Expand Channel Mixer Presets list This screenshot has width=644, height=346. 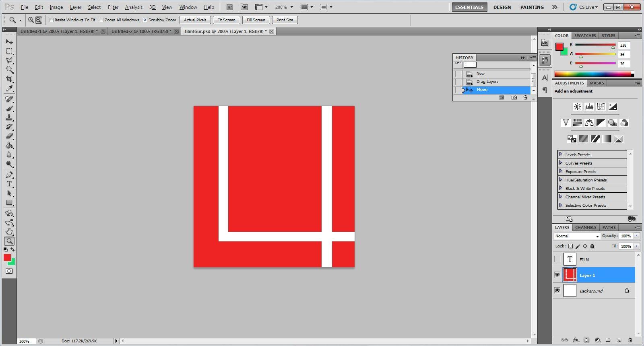pyautogui.click(x=561, y=197)
